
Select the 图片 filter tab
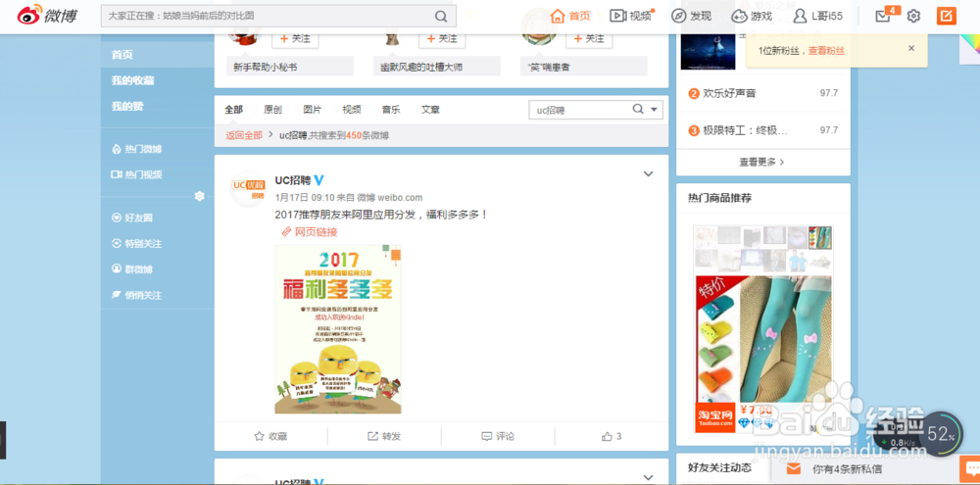pyautogui.click(x=312, y=110)
